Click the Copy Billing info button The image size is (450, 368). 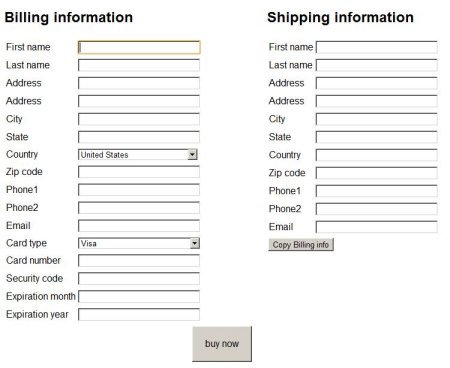pyautogui.click(x=301, y=245)
